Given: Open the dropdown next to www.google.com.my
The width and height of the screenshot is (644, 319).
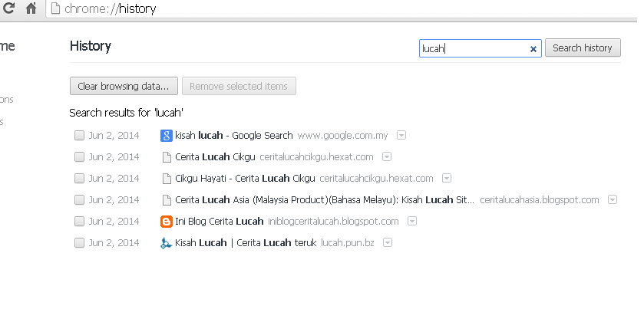Looking at the screenshot, I should (x=401, y=135).
